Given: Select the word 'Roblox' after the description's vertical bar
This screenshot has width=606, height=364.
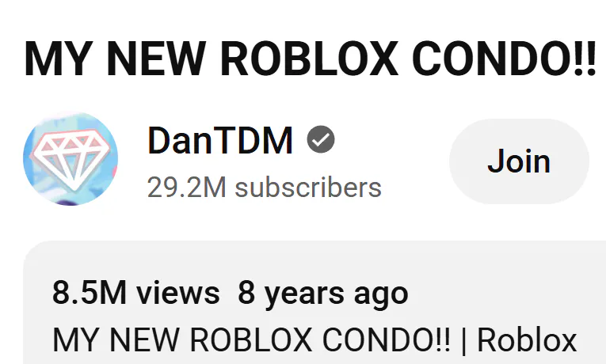Looking at the screenshot, I should tap(527, 340).
